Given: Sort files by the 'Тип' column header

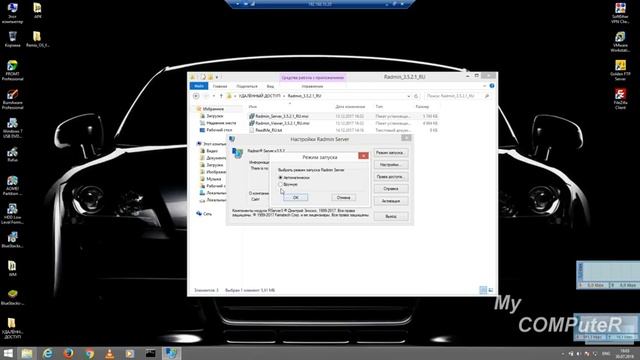Looking at the screenshot, I should pyautogui.click(x=379, y=107).
